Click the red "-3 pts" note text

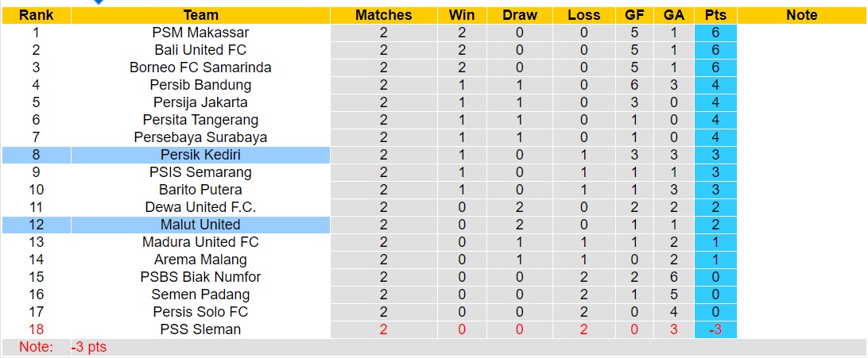pos(88,347)
